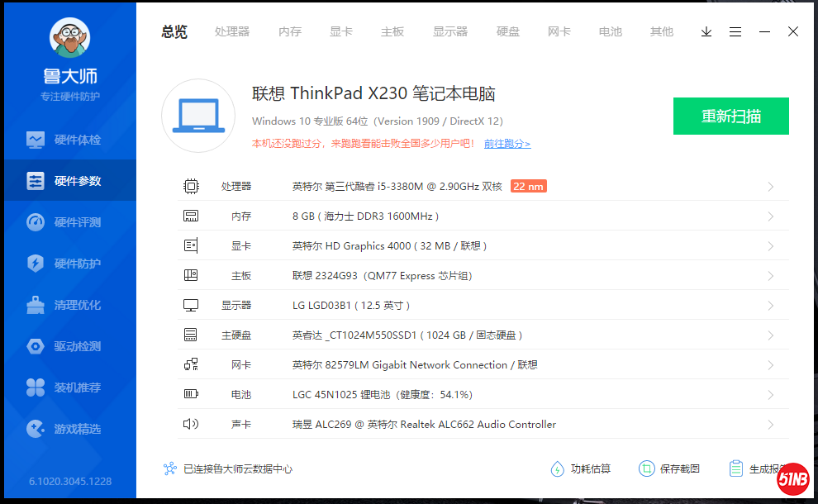Follow the 前往跑分> link

[x=507, y=144]
